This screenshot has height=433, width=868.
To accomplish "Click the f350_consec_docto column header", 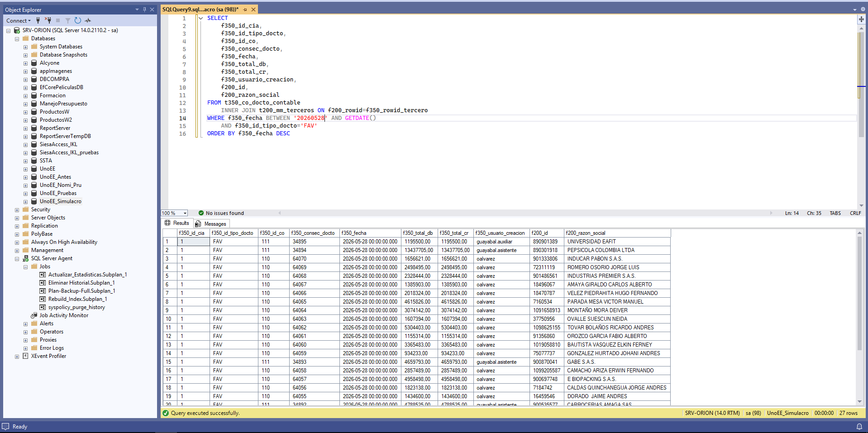I will (315, 233).
